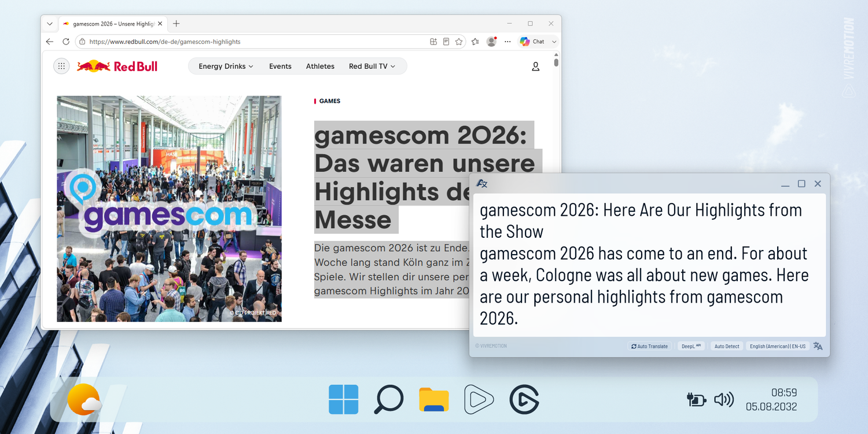Open the weather widget in the taskbar

(x=84, y=399)
